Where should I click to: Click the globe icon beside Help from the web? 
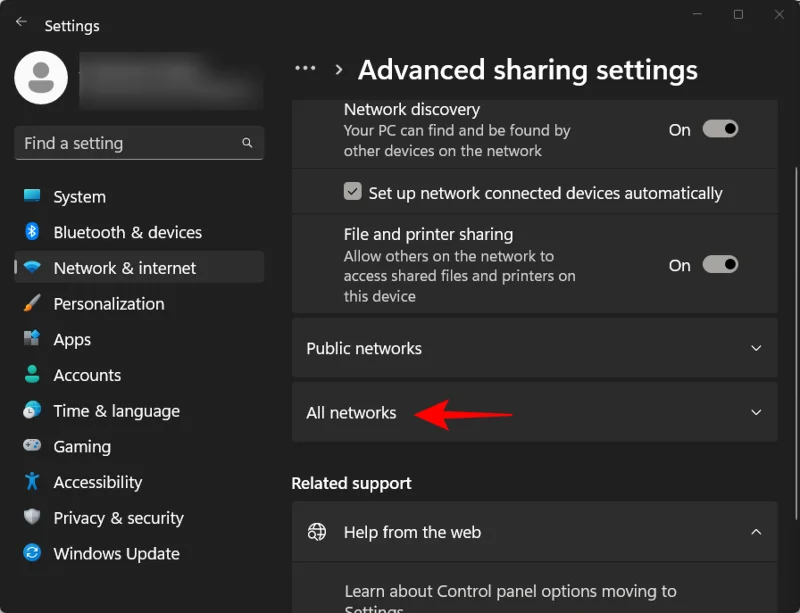click(316, 532)
